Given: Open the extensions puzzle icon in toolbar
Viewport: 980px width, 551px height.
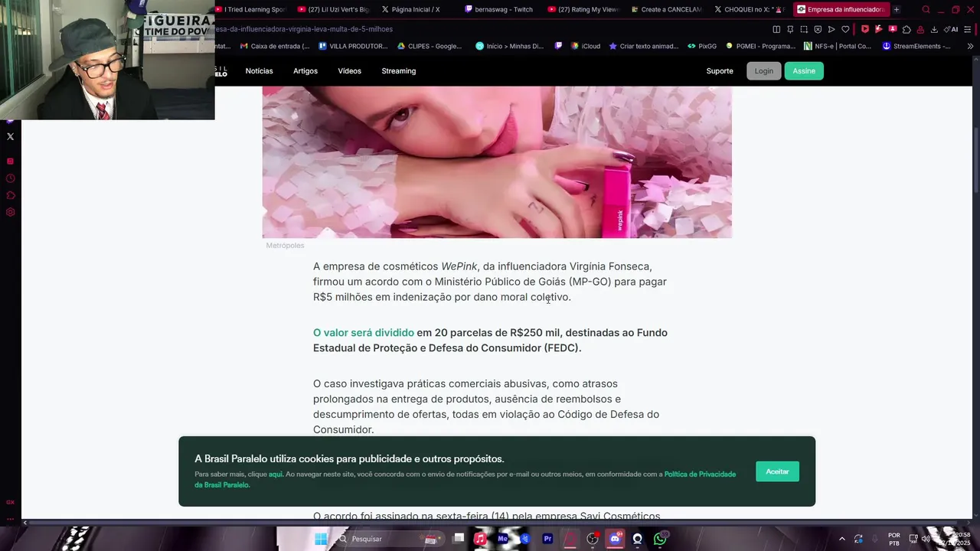Looking at the screenshot, I should point(906,29).
